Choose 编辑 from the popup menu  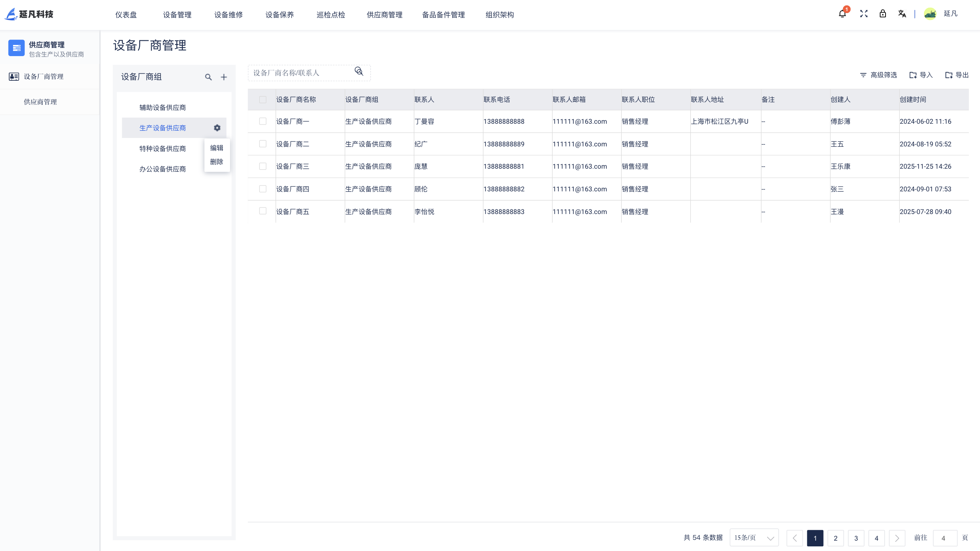coord(217,148)
